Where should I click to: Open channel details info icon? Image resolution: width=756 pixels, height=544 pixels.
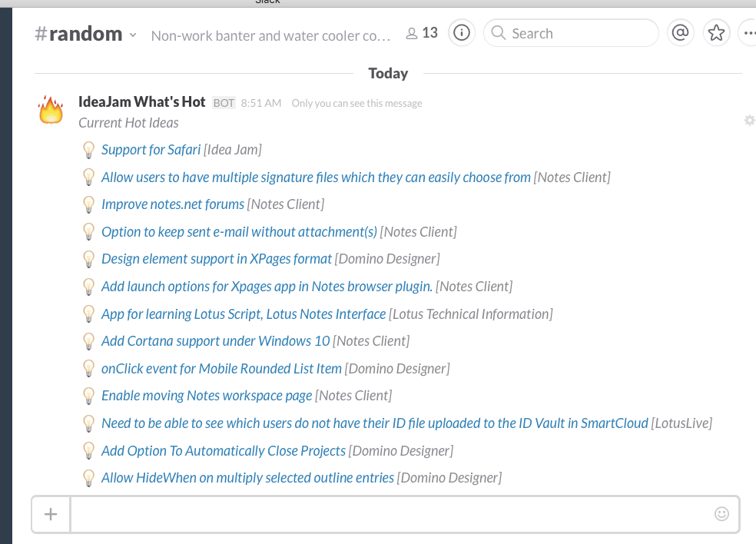click(462, 33)
